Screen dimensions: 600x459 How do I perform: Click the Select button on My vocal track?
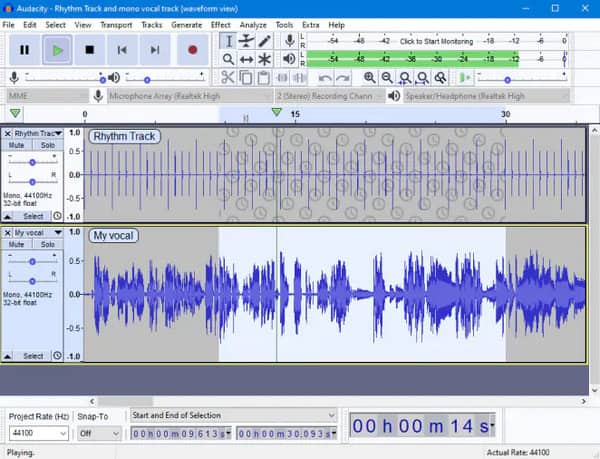tap(33, 356)
